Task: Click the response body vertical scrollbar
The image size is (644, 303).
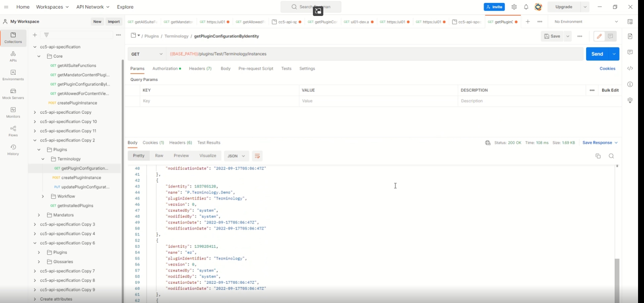Action: click(617, 279)
